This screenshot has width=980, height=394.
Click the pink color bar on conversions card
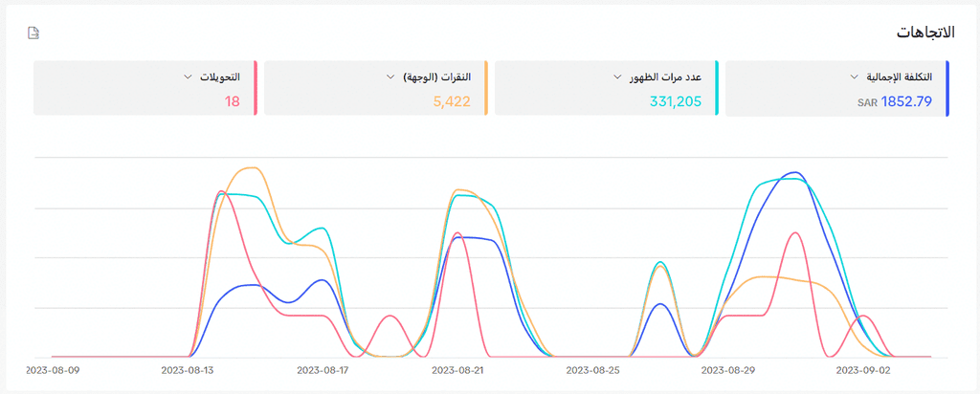pyautogui.click(x=256, y=89)
